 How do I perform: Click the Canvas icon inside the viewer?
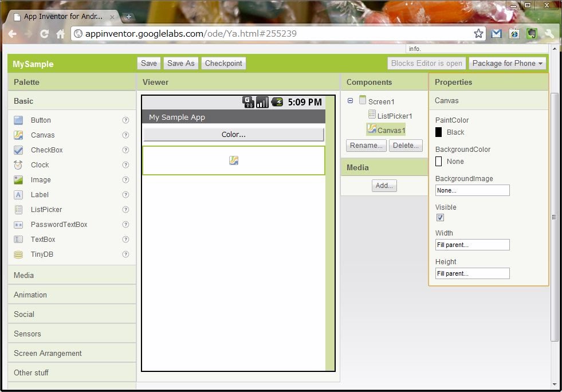click(234, 160)
